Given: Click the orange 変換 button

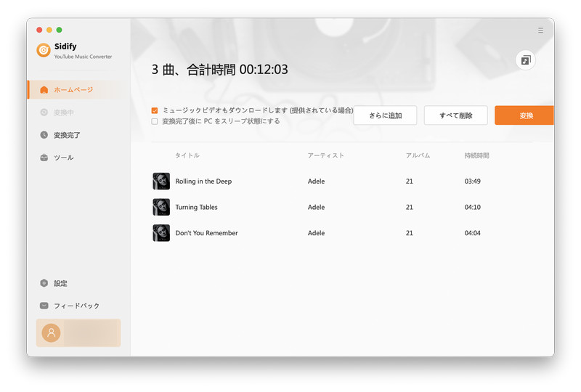Looking at the screenshot, I should click(524, 115).
